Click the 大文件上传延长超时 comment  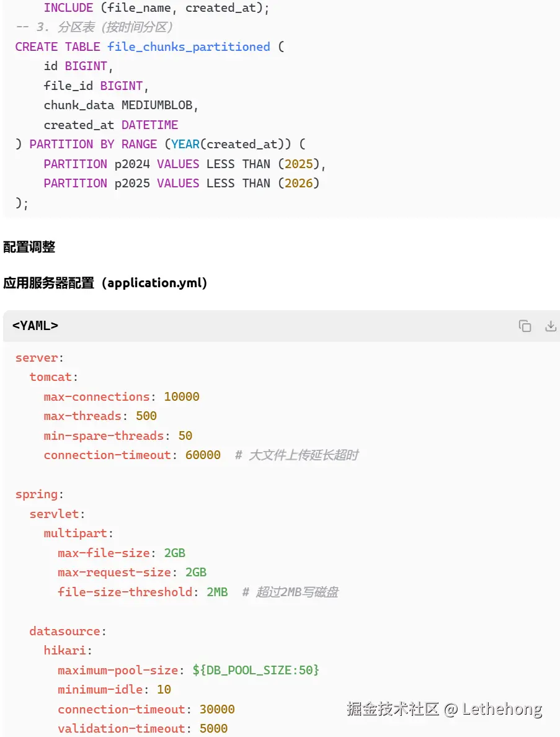(x=303, y=455)
